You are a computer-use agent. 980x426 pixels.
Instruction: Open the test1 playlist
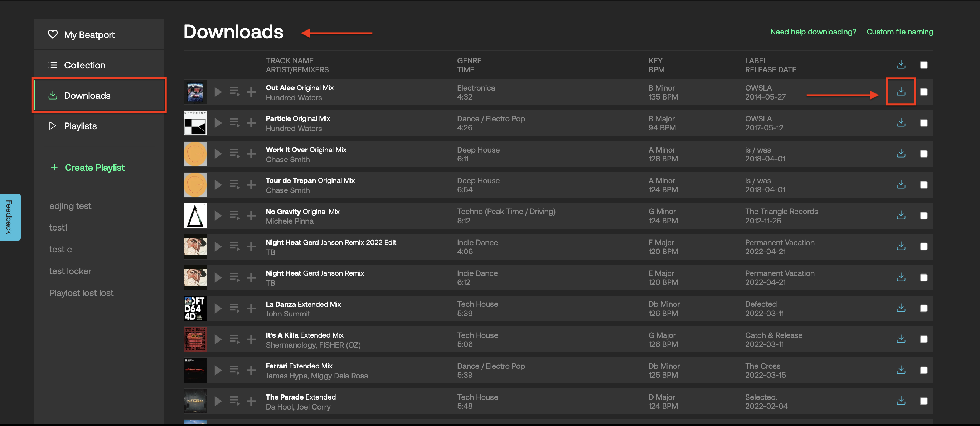[58, 227]
